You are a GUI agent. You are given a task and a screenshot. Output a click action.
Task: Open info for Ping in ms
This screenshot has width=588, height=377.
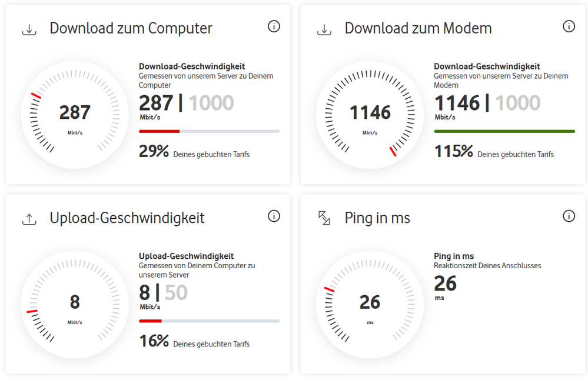(569, 216)
